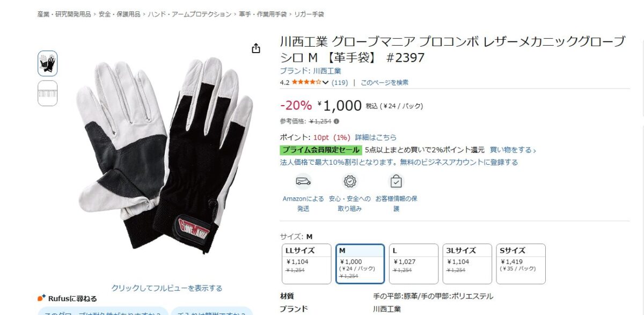The image size is (644, 315).
Task: Click the share icon above product image
Action: point(256,48)
